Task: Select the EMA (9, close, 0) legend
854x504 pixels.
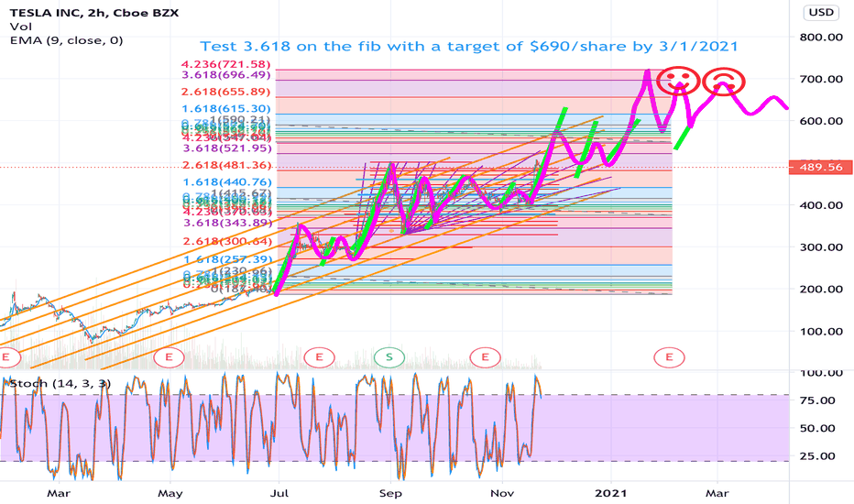Action: pyautogui.click(x=67, y=40)
